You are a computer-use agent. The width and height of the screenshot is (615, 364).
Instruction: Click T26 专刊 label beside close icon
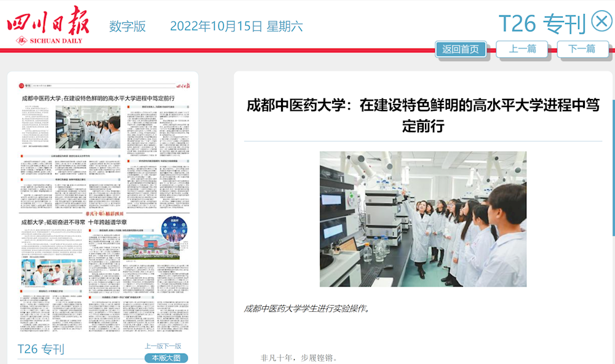[x=541, y=23]
